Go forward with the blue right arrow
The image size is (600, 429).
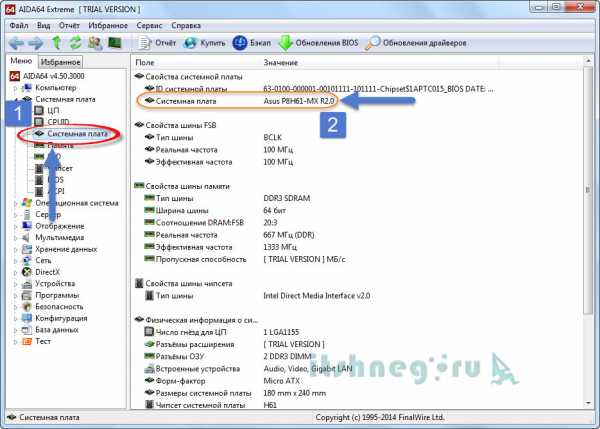point(36,43)
